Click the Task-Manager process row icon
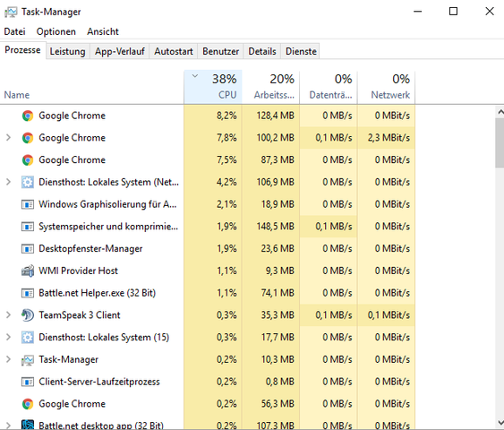The height and width of the screenshot is (430, 504). coord(28,360)
